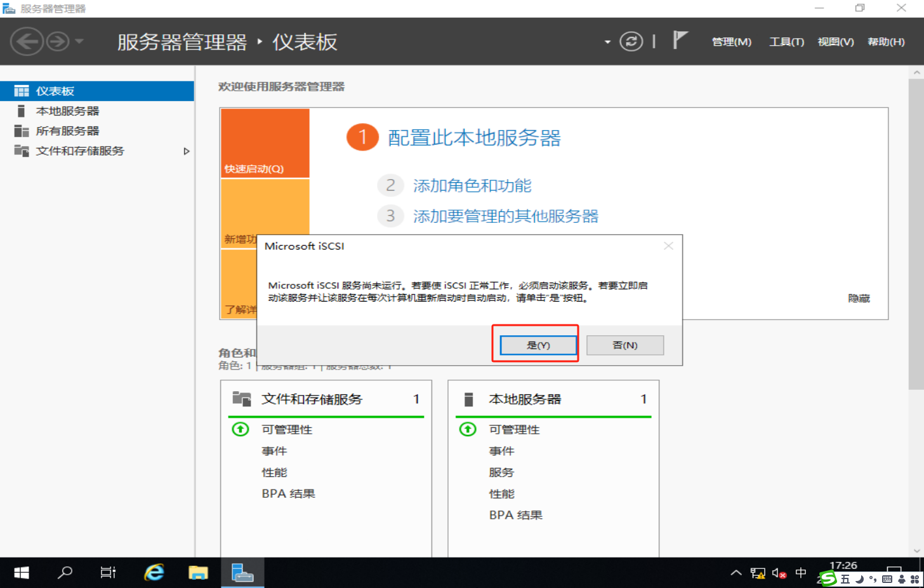This screenshot has width=924, height=588.
Task: Select 仪表板 in the left navigation
Action: point(97,91)
